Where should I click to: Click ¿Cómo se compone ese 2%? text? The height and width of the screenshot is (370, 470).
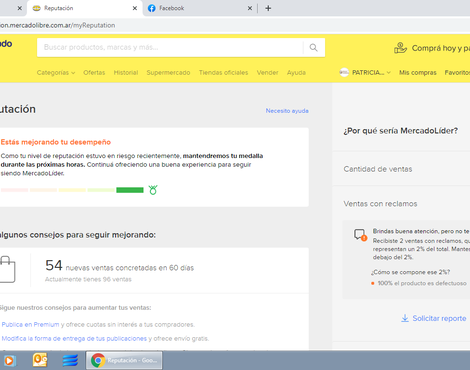coord(411,272)
